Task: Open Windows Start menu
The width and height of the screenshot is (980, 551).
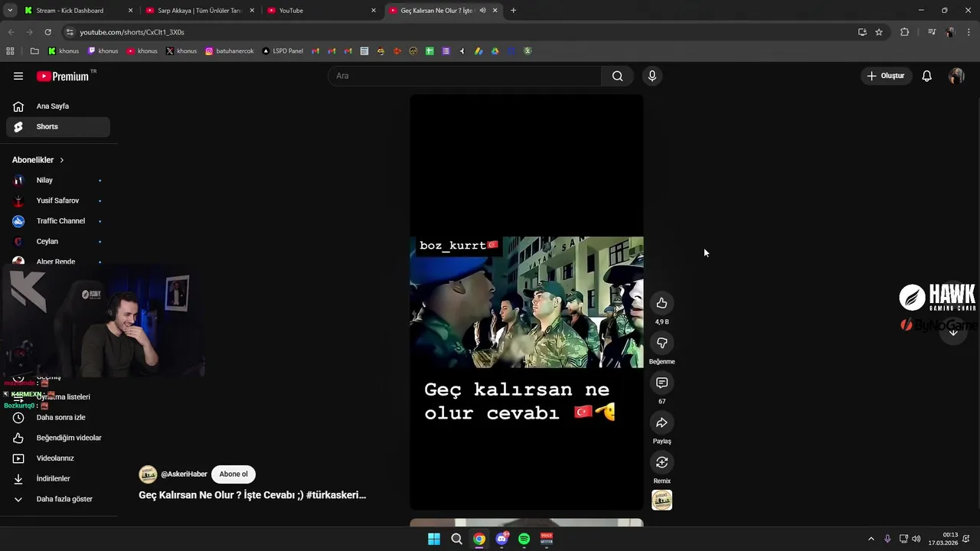Action: coord(434,539)
